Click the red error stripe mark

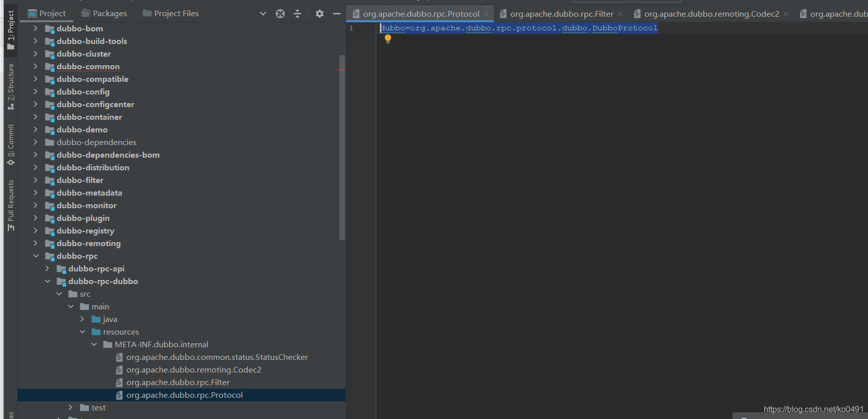click(341, 70)
